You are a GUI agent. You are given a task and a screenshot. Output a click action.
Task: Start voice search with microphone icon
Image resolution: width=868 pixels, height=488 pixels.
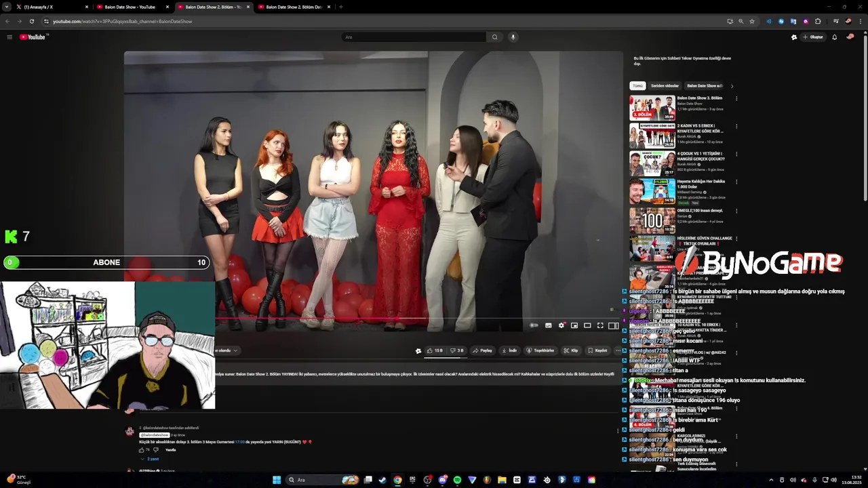513,37
